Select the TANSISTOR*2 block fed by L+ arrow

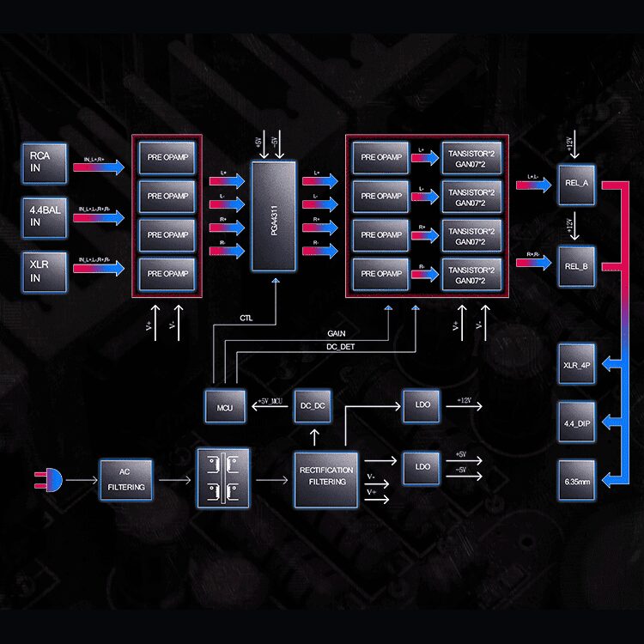[x=471, y=158]
